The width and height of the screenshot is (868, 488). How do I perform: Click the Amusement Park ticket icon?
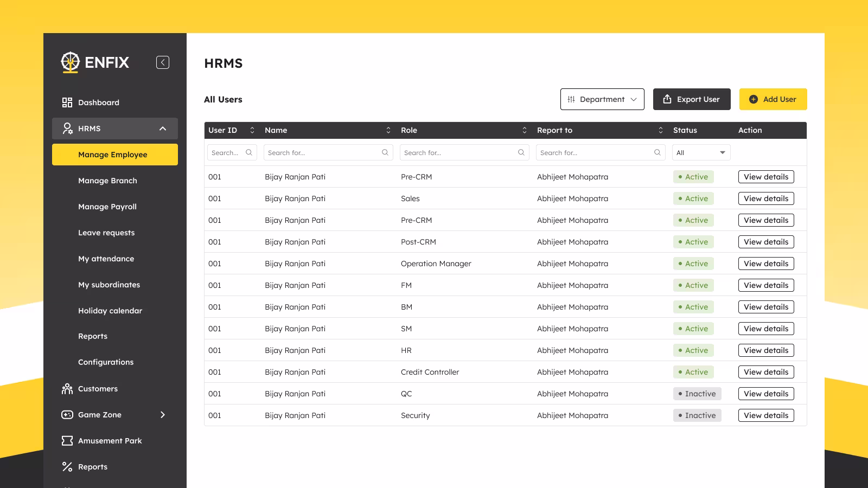(x=67, y=441)
